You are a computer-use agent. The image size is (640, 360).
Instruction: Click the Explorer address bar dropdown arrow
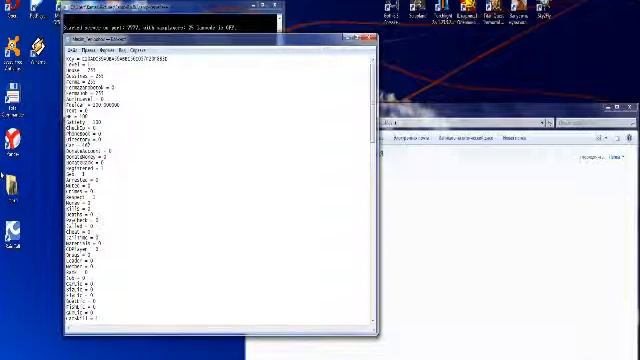coord(542,123)
